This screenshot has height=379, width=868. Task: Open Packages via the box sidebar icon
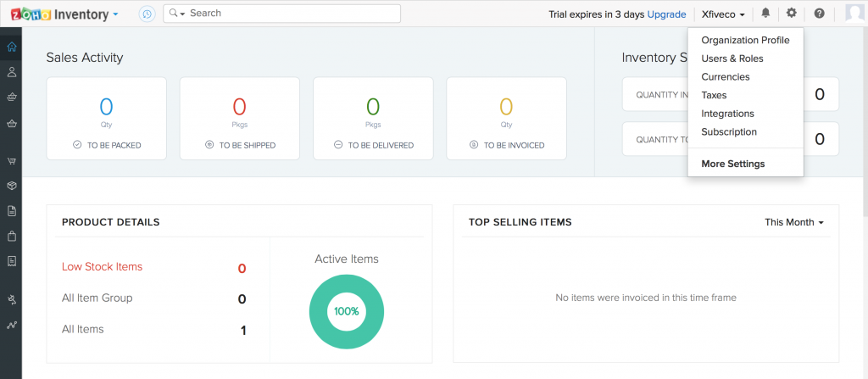tap(11, 186)
